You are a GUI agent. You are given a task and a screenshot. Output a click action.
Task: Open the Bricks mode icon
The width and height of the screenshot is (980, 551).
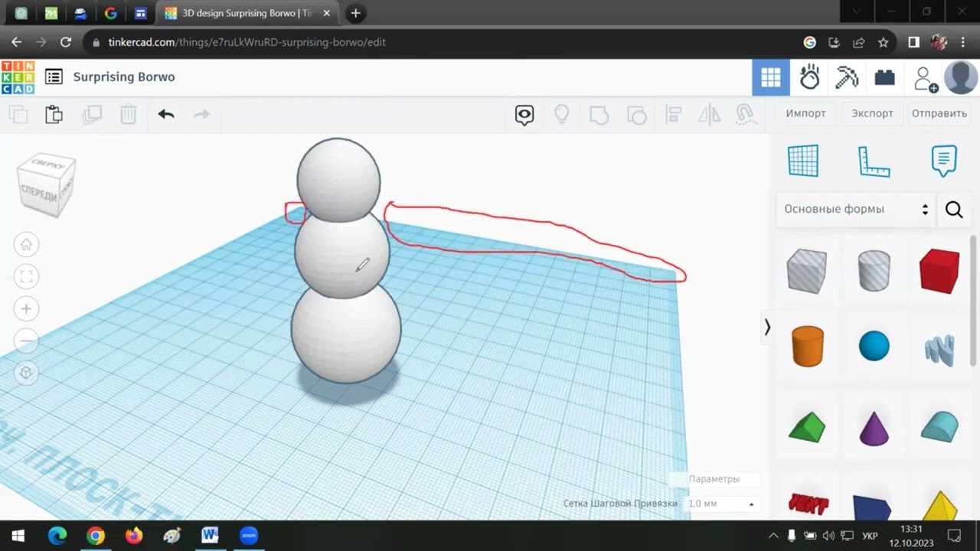[x=885, y=77]
